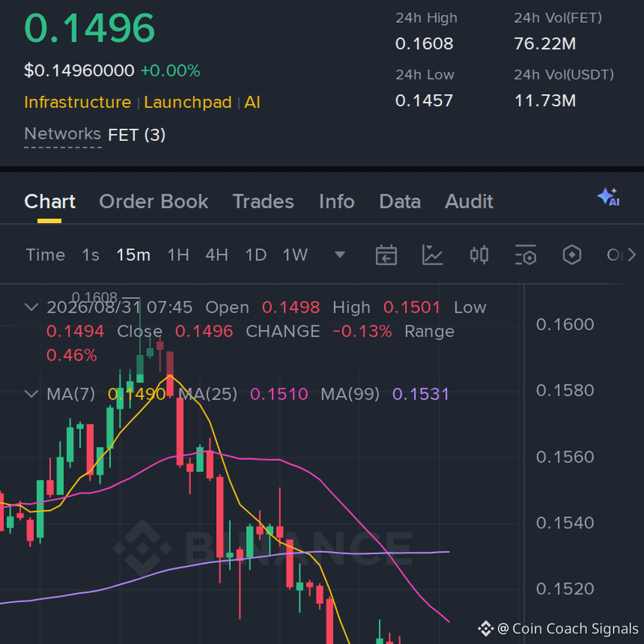Switch to the Chart tab
Screen dimensions: 644x644
coord(49,202)
